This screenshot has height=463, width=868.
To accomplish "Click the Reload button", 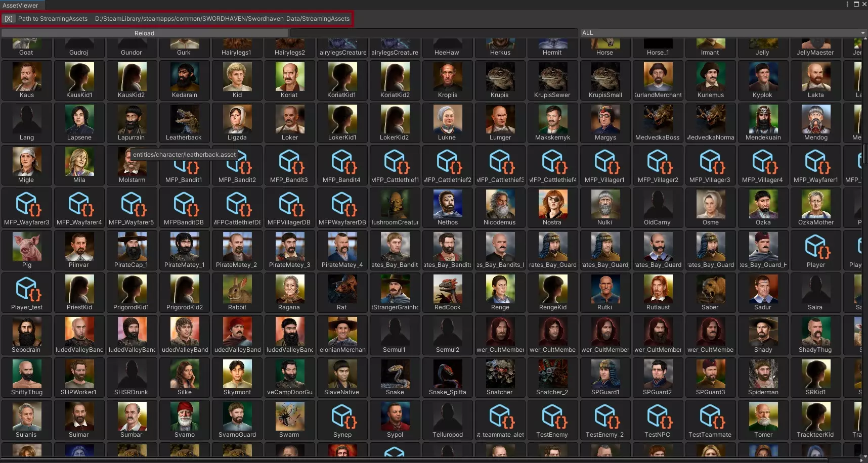I will point(145,33).
